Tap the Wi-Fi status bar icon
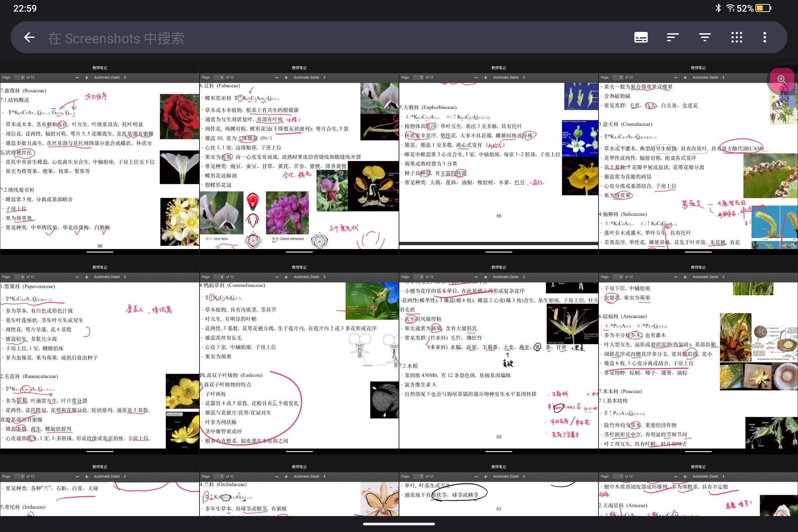Screen dimensions: 798x532 coord(730,8)
